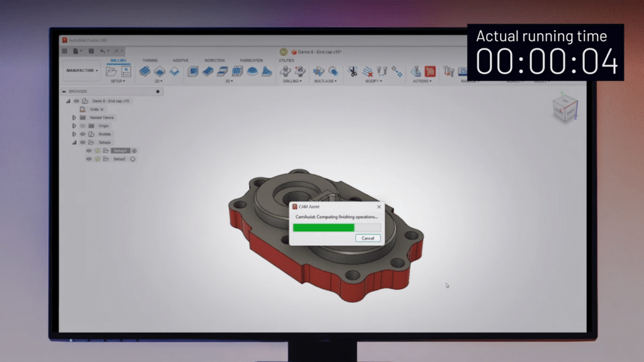The height and width of the screenshot is (362, 644).
Task: Click the red CAM Assist icon in Actions
Action: tap(430, 71)
